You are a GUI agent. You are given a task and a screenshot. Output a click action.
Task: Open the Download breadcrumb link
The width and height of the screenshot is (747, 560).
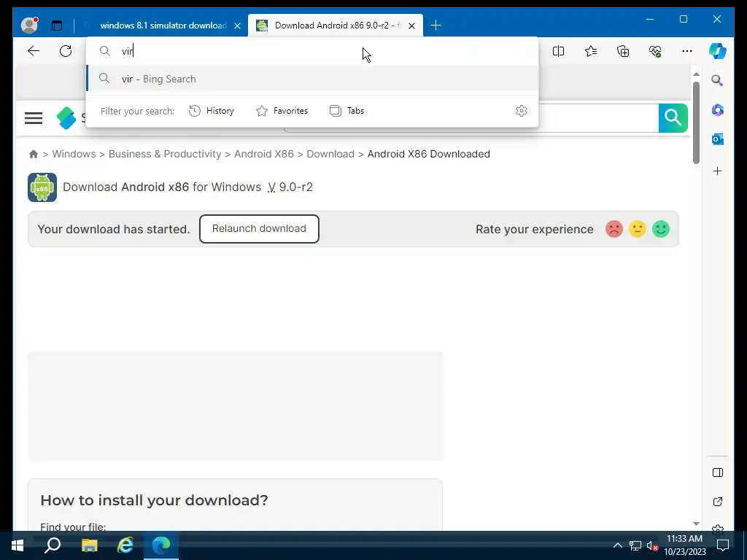click(330, 154)
